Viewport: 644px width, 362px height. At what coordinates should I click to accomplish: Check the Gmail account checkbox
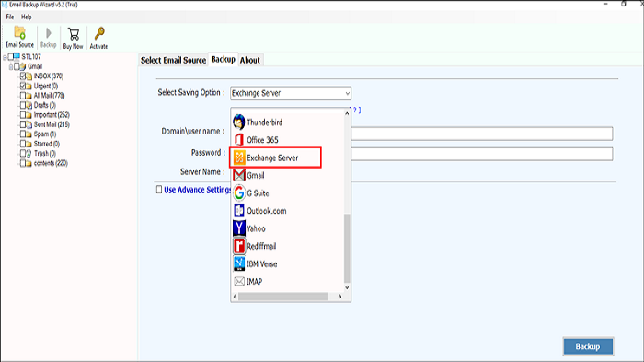click(17, 66)
